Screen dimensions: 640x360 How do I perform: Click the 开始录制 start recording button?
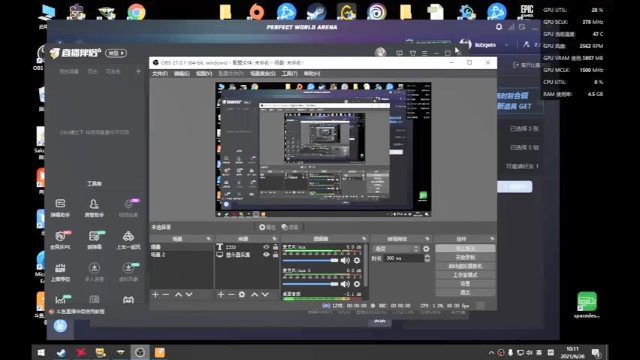(465, 258)
